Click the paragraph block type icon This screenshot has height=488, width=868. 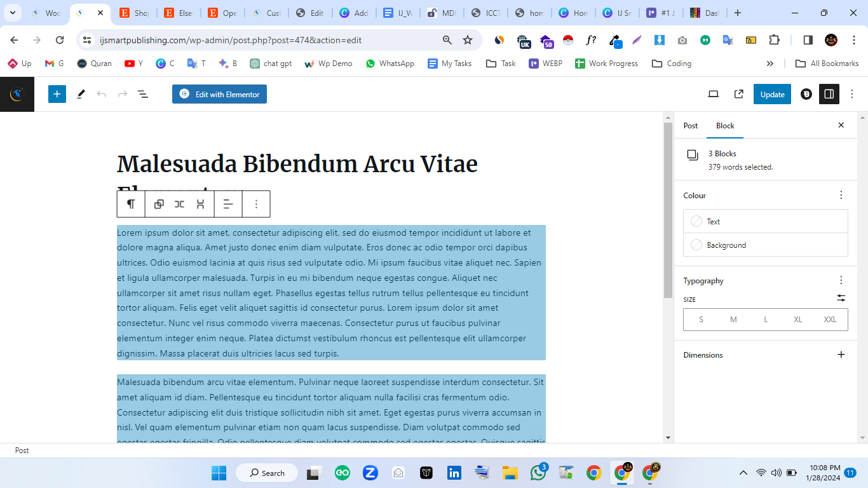(x=131, y=204)
